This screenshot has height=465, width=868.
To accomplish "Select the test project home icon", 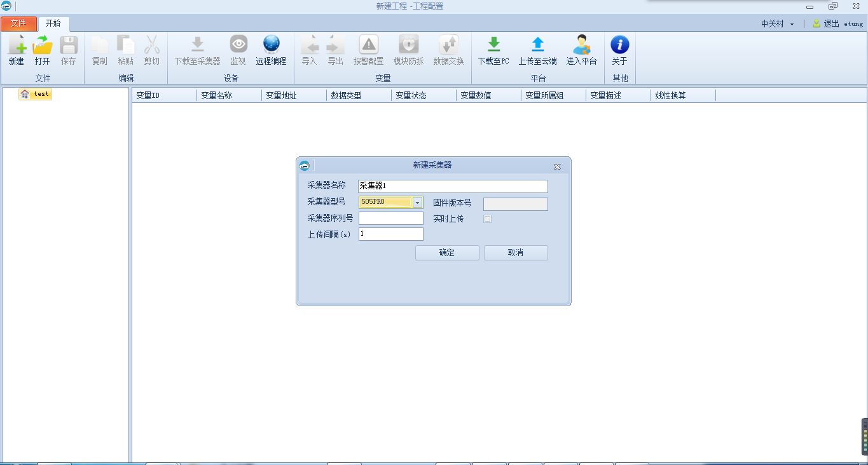I will pos(25,94).
